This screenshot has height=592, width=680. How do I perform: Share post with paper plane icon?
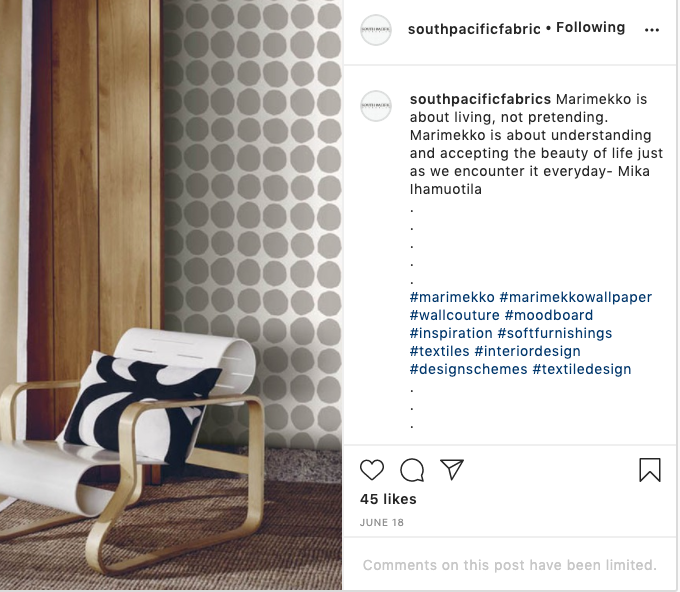(452, 469)
